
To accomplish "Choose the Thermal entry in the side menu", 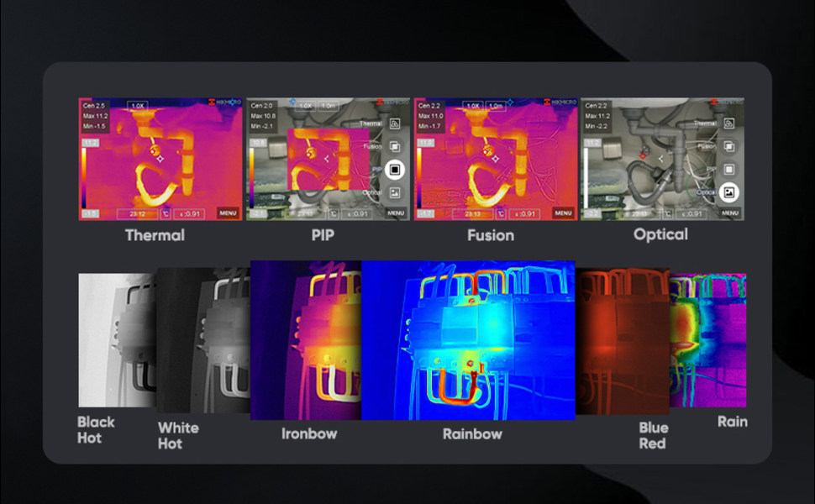I will point(370,123).
